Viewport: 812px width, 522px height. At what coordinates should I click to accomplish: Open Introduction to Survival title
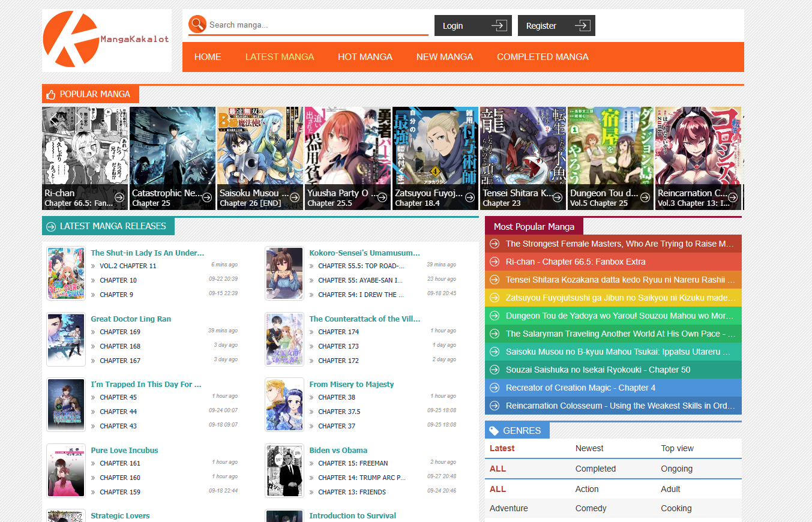click(x=353, y=516)
